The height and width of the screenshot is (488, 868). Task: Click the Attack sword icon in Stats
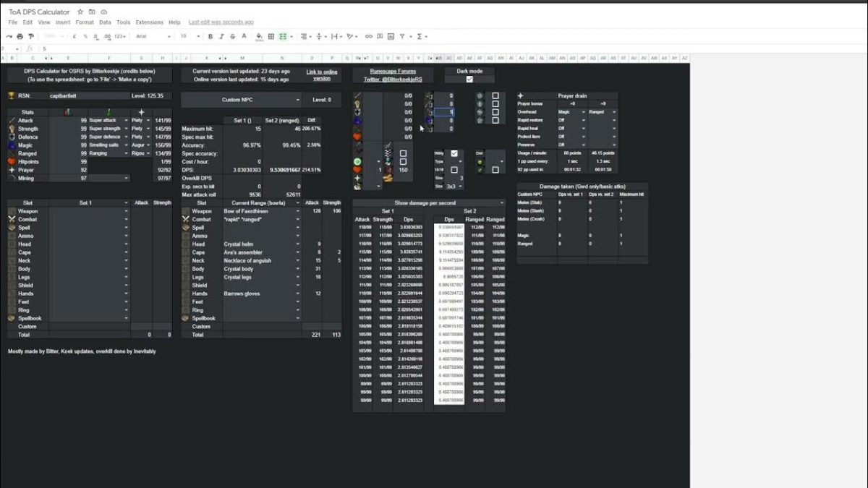tap(12, 121)
